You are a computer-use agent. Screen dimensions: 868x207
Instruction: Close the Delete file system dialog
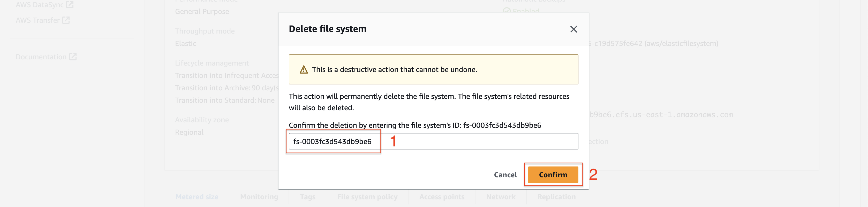[573, 29]
